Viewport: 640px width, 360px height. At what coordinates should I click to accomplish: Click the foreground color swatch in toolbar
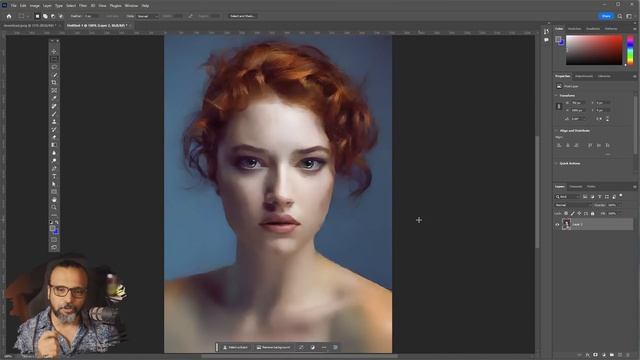(52, 229)
